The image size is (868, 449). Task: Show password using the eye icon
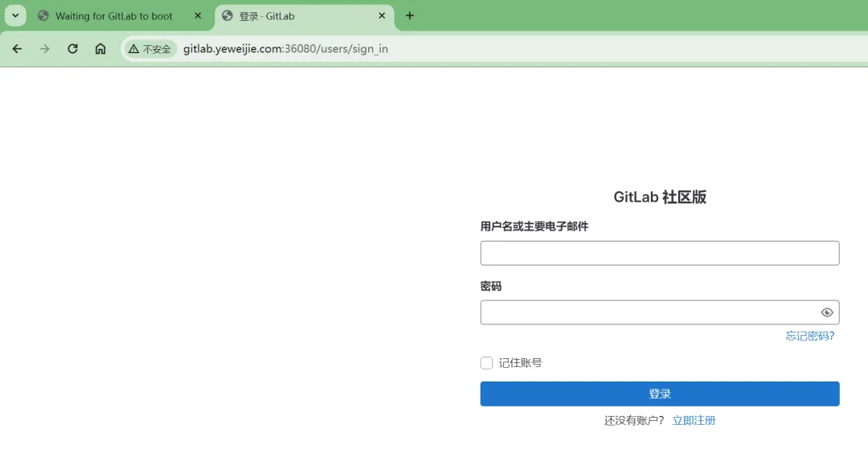click(827, 312)
